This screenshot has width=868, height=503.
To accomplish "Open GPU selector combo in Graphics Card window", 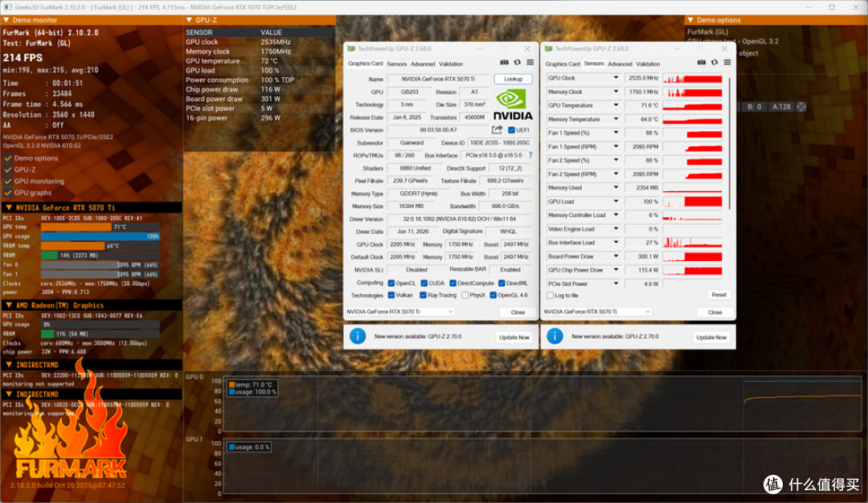I will [x=399, y=312].
